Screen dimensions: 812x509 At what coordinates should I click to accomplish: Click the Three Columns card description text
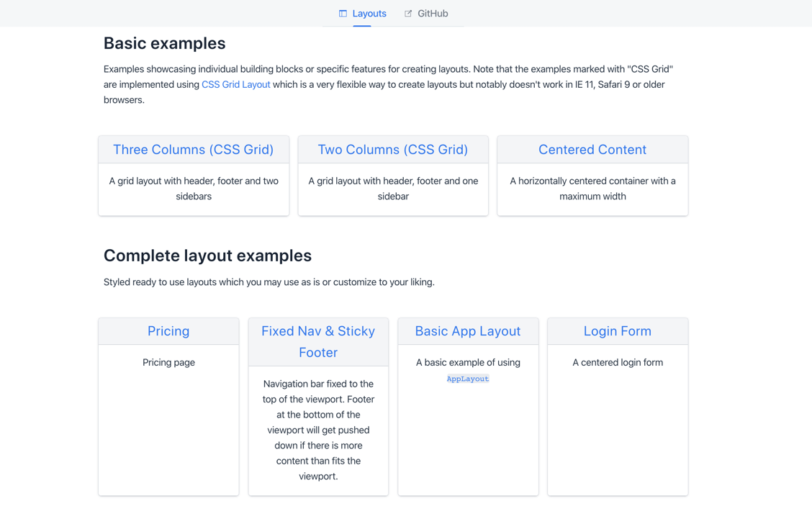[x=193, y=189]
